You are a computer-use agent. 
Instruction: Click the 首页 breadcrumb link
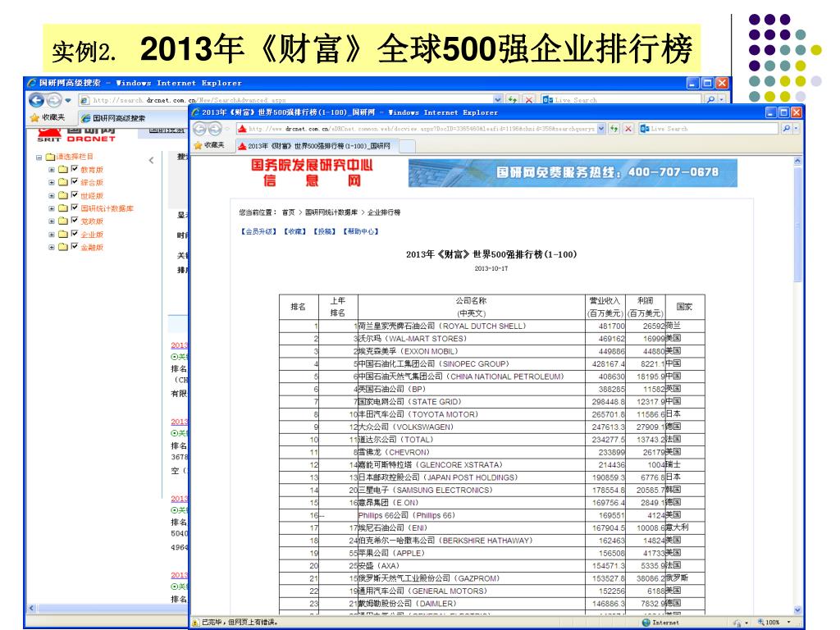click(288, 212)
